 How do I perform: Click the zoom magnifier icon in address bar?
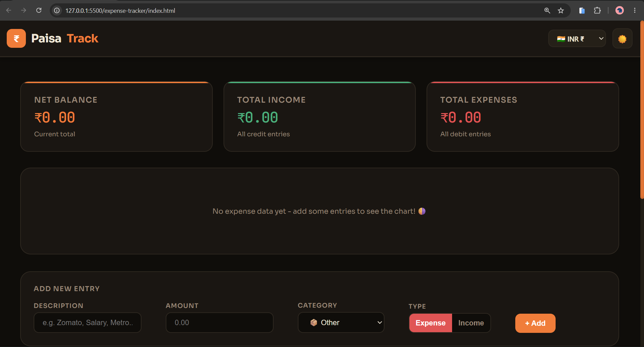coord(547,10)
